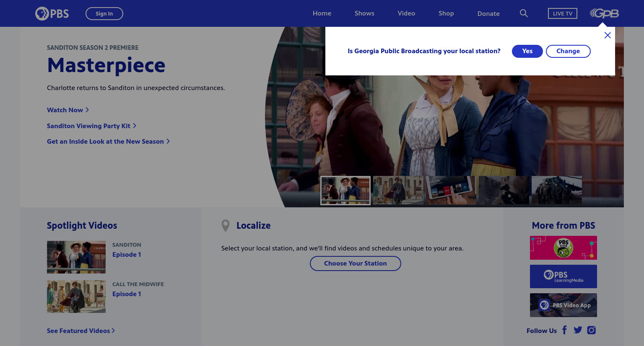Click the More from PBS heading
This screenshot has width=644, height=346.
tap(563, 225)
